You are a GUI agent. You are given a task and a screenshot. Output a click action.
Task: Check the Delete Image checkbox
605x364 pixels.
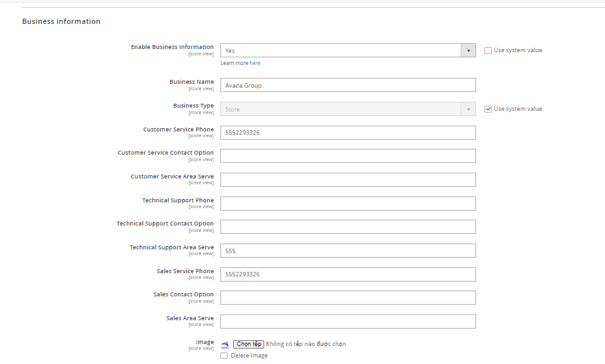(x=224, y=356)
